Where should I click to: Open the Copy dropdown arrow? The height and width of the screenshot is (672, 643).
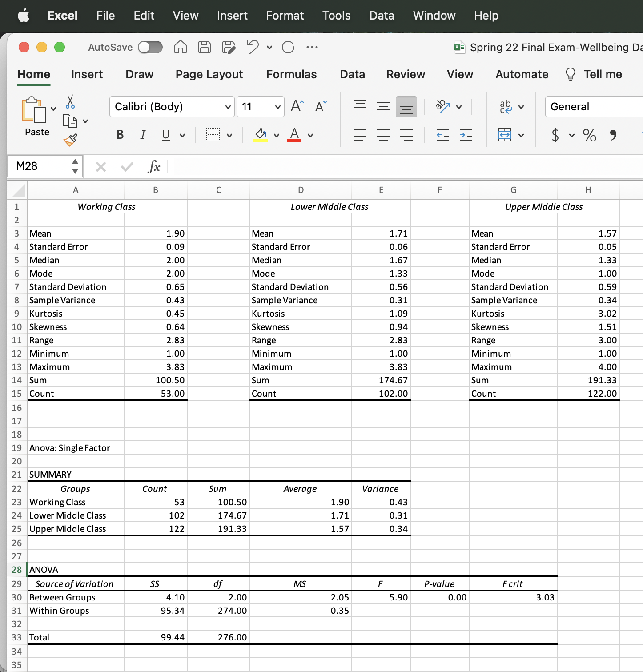tap(85, 121)
